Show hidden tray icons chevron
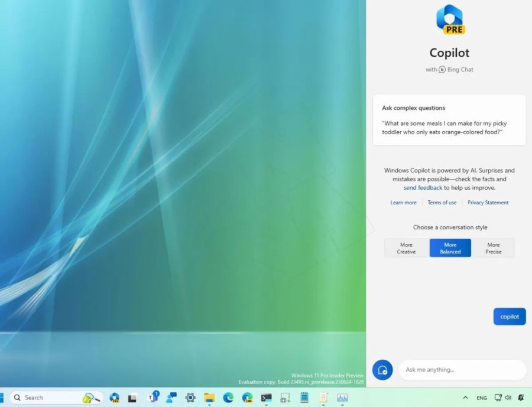This screenshot has width=532, height=407. (x=466, y=398)
